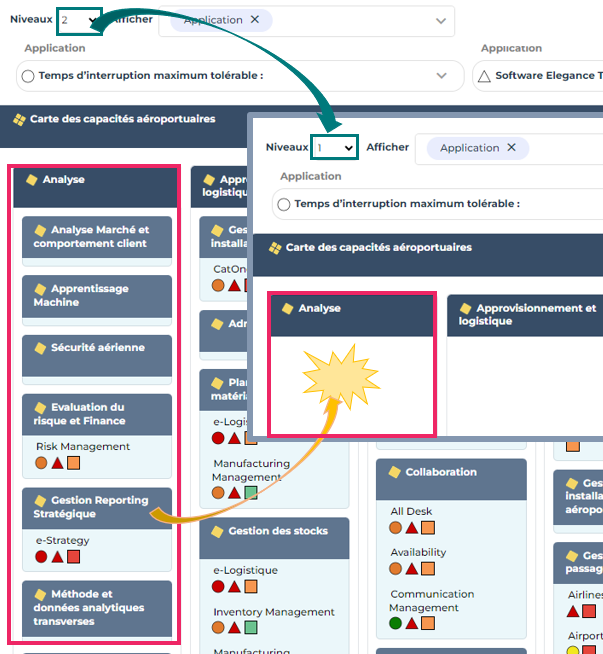Click the Availability application label
The image size is (603, 654).
(418, 553)
